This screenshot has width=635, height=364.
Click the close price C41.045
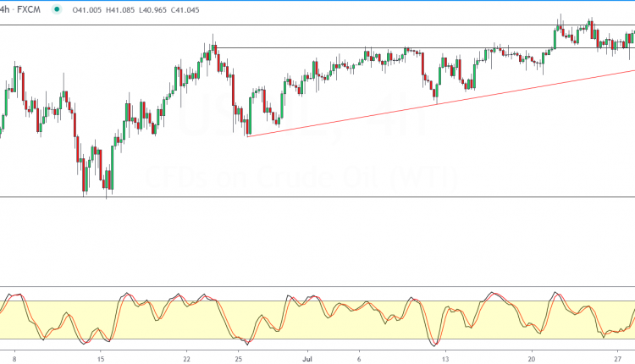coord(185,9)
